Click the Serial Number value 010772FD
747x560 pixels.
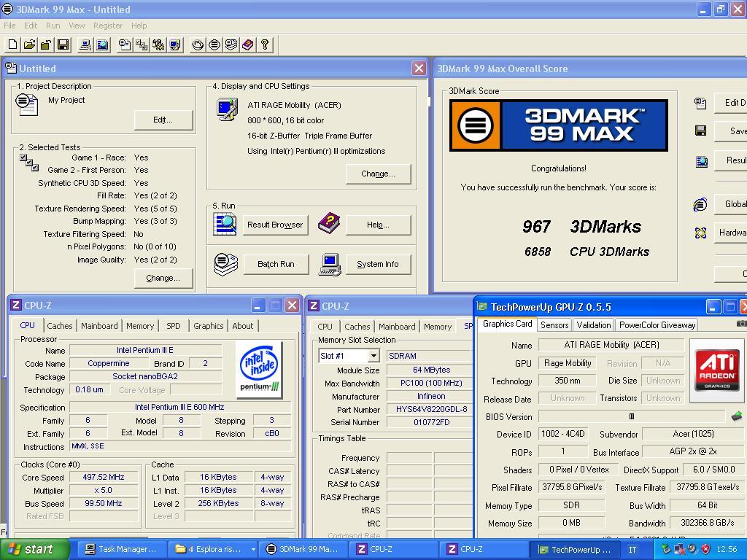click(x=432, y=422)
